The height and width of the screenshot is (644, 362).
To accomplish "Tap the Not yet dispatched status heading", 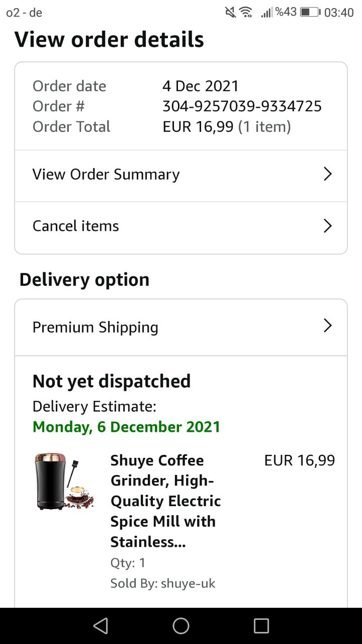I will (112, 381).
